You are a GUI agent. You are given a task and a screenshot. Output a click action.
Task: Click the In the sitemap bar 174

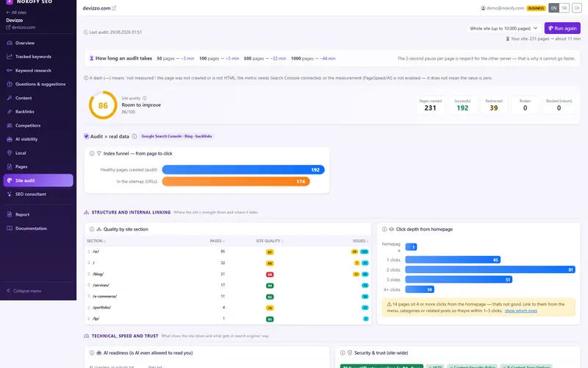tap(236, 181)
